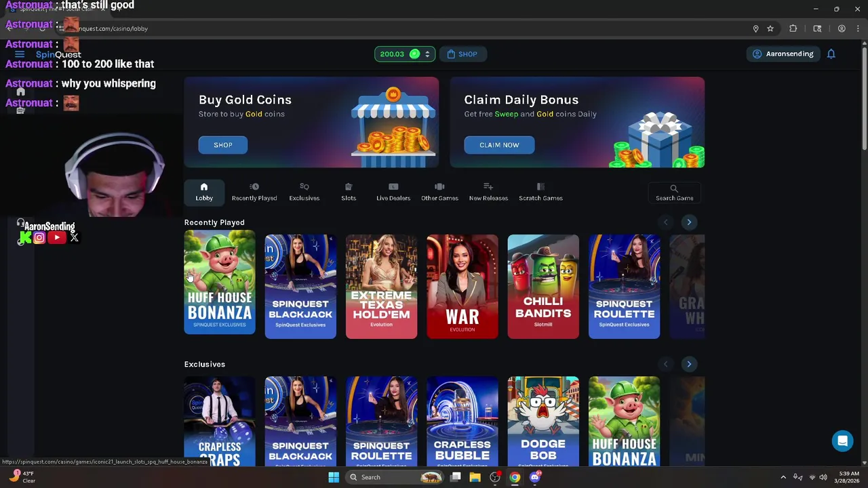This screenshot has width=868, height=488.
Task: Open the Other Games tab
Action: pyautogui.click(x=439, y=192)
